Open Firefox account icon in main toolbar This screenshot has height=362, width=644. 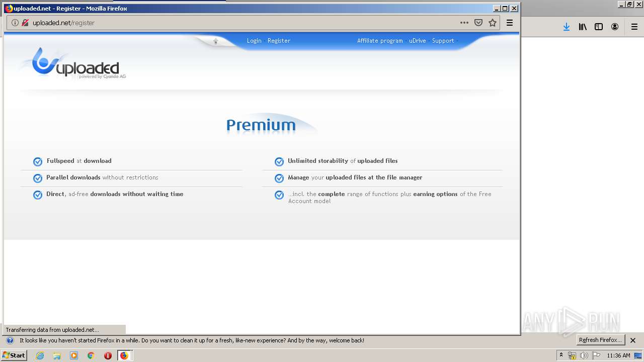tap(615, 27)
